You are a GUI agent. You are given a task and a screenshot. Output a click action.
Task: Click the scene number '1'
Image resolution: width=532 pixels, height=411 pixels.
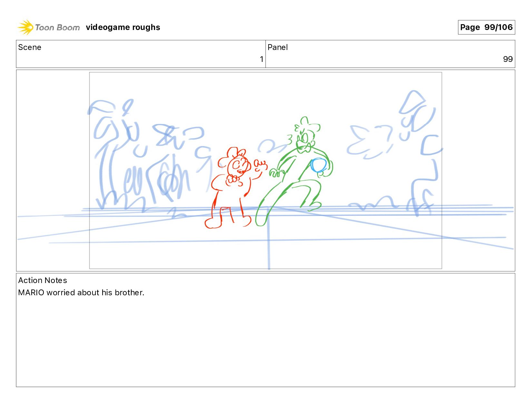coord(261,59)
